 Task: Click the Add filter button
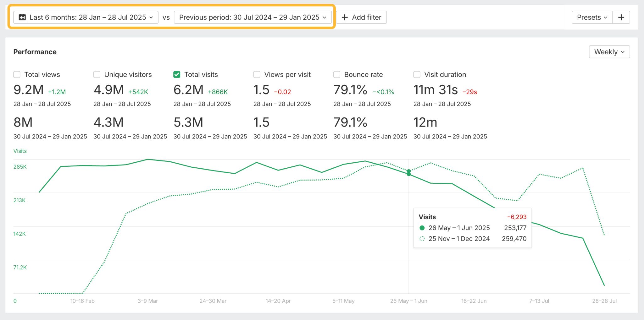(362, 17)
